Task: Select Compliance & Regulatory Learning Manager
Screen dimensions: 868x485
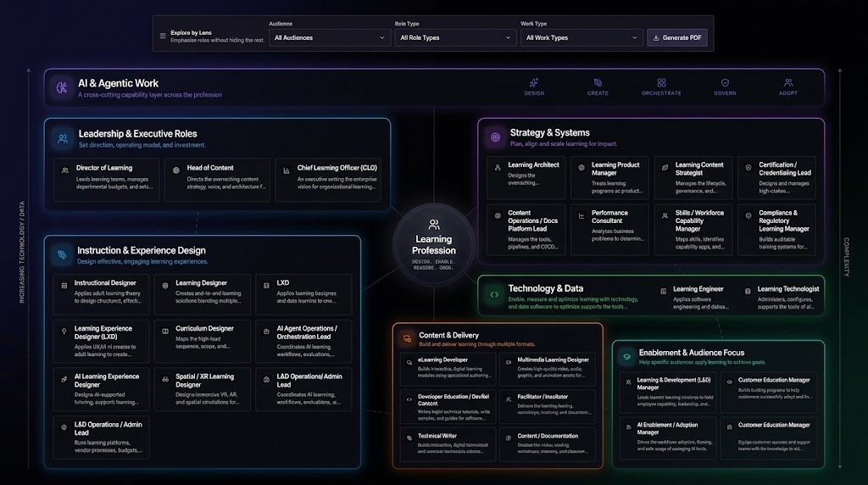Action: click(776, 230)
